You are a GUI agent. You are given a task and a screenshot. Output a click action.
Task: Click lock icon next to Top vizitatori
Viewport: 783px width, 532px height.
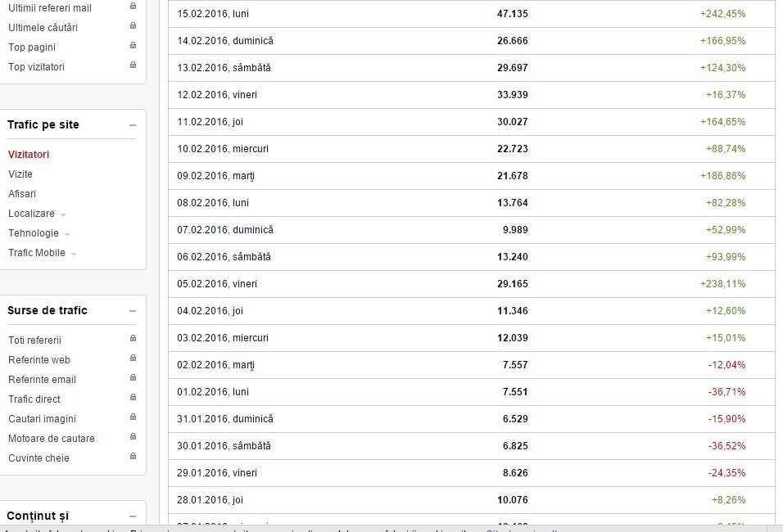[x=133, y=65]
